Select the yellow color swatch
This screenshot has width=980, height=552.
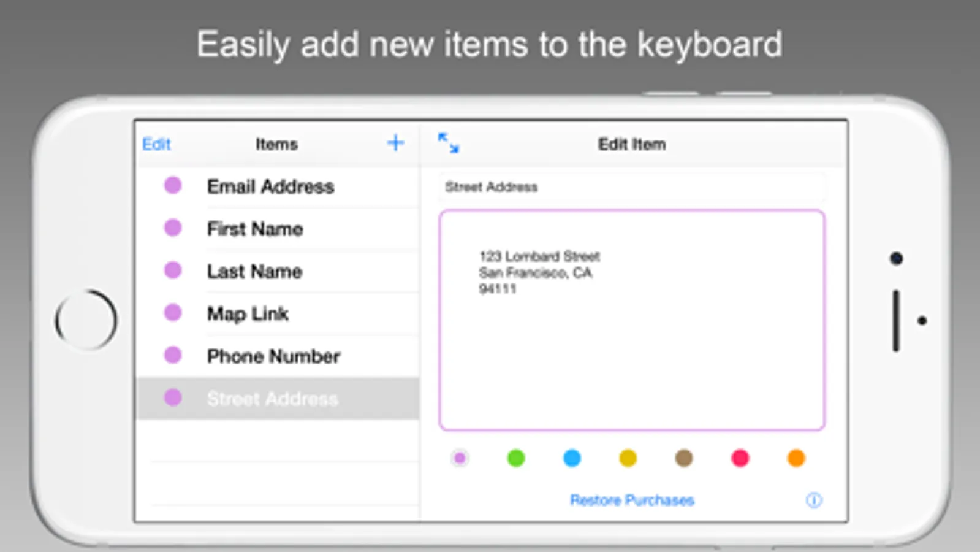(628, 458)
